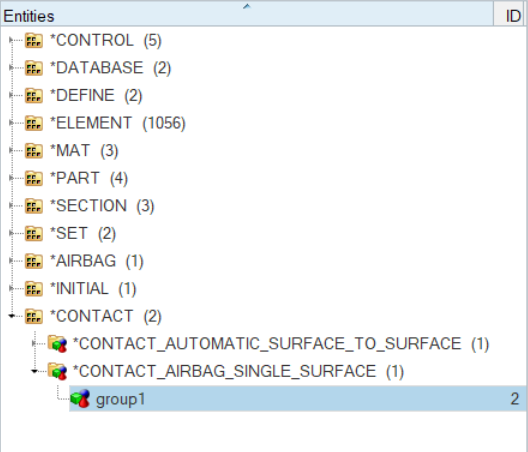Click the CONTACT_AIRBAG_SINGLE_SURFACE contact icon
Screen dimensions: 528x452
(57, 372)
